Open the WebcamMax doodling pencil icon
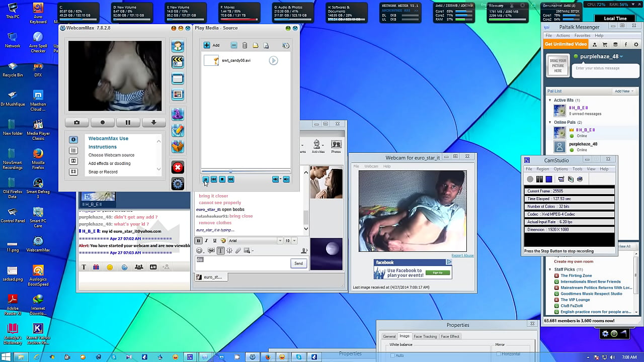The width and height of the screenshot is (644, 362). [178, 130]
